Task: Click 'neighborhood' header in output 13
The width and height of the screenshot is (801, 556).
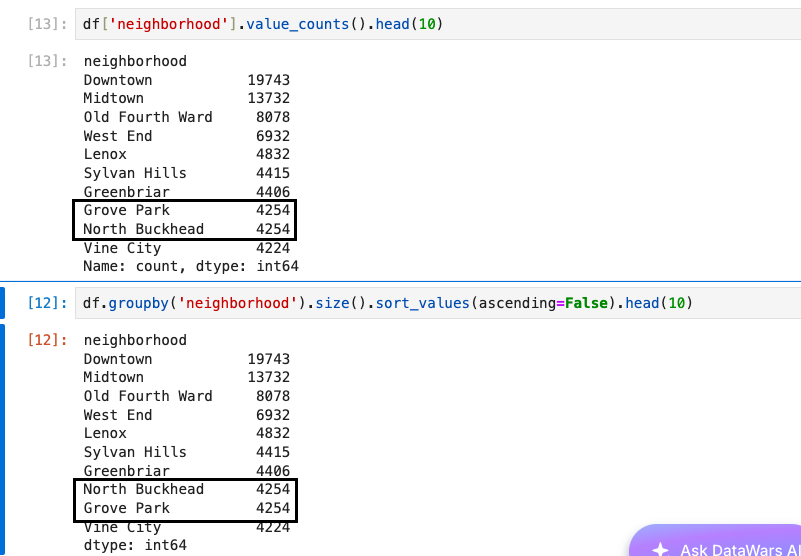Action: 135,61
